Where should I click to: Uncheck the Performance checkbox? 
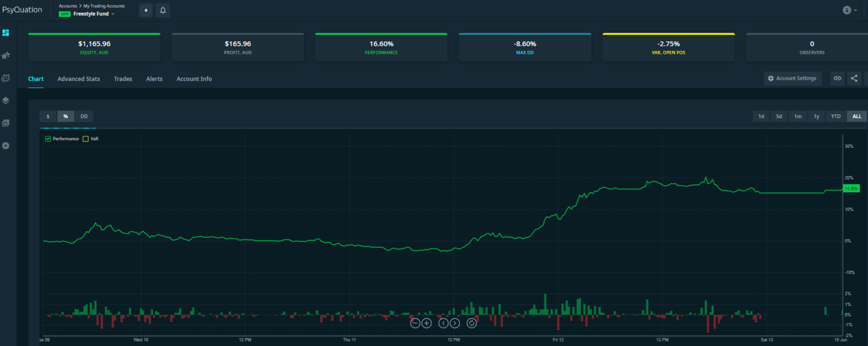48,139
